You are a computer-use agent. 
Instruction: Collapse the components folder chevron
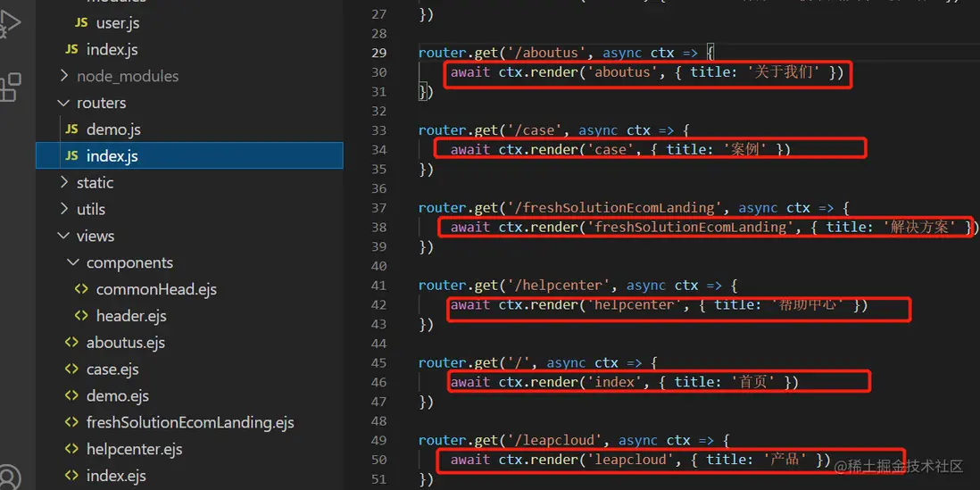73,263
